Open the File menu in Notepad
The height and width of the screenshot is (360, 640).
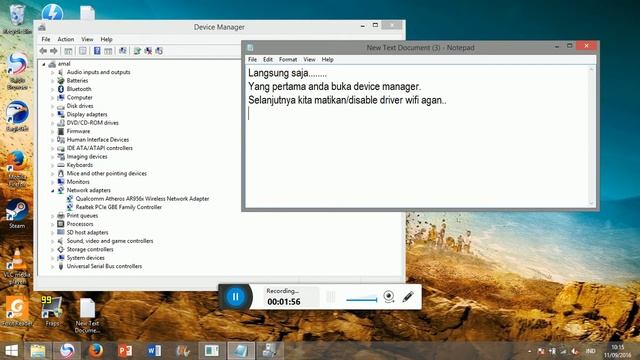[252, 60]
